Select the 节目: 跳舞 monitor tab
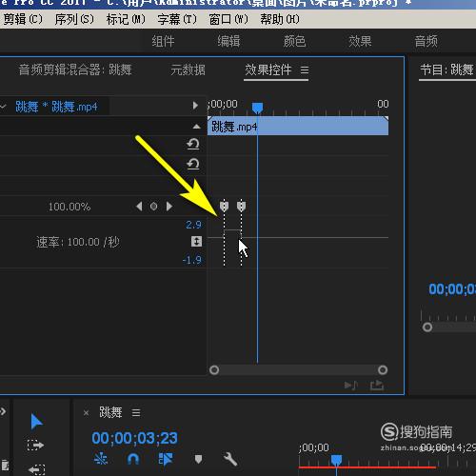The height and width of the screenshot is (476, 476). (446, 69)
